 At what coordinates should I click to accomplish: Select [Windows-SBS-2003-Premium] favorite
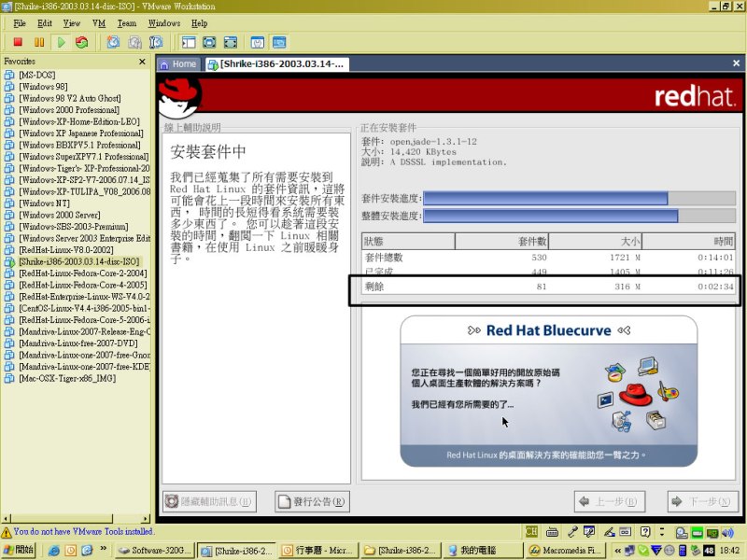[74, 227]
